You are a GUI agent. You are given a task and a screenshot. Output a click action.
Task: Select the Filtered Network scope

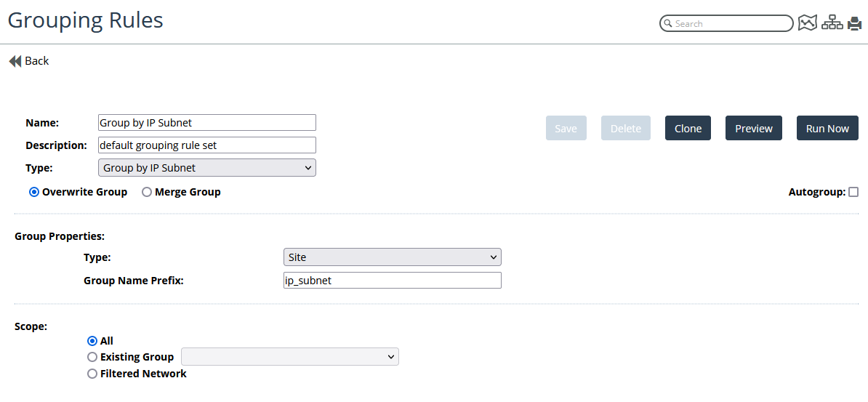[x=92, y=374]
